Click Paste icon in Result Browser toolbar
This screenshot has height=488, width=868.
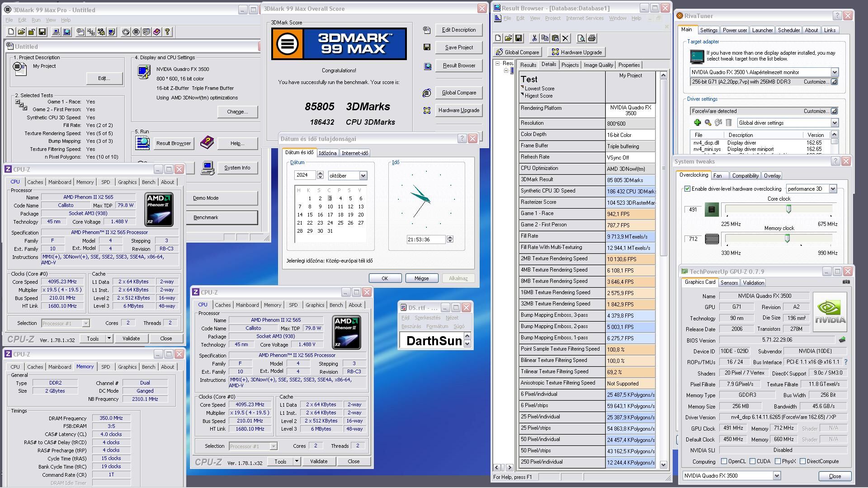555,38
